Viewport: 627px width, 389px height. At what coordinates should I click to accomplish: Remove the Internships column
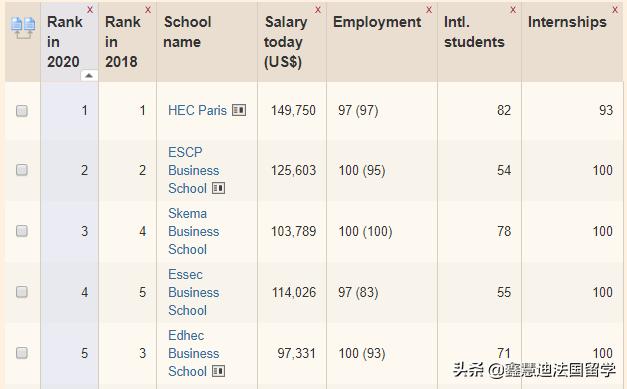pos(615,10)
